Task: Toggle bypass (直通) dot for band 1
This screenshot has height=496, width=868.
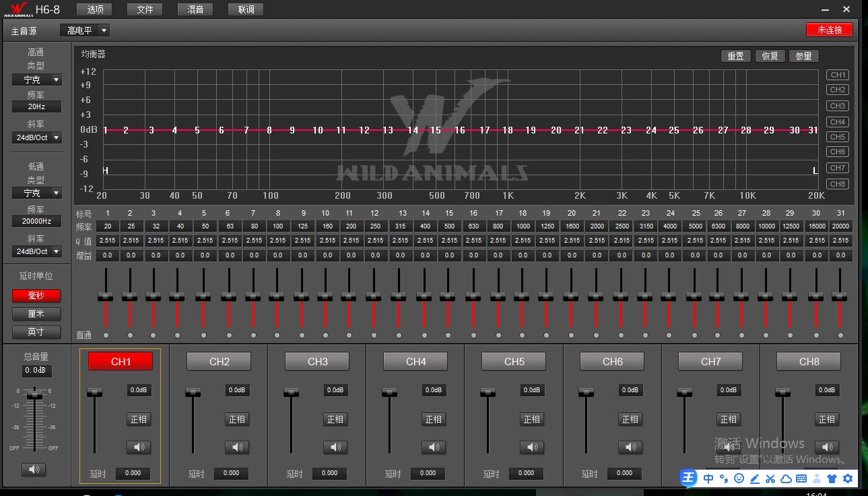Action: click(x=106, y=335)
